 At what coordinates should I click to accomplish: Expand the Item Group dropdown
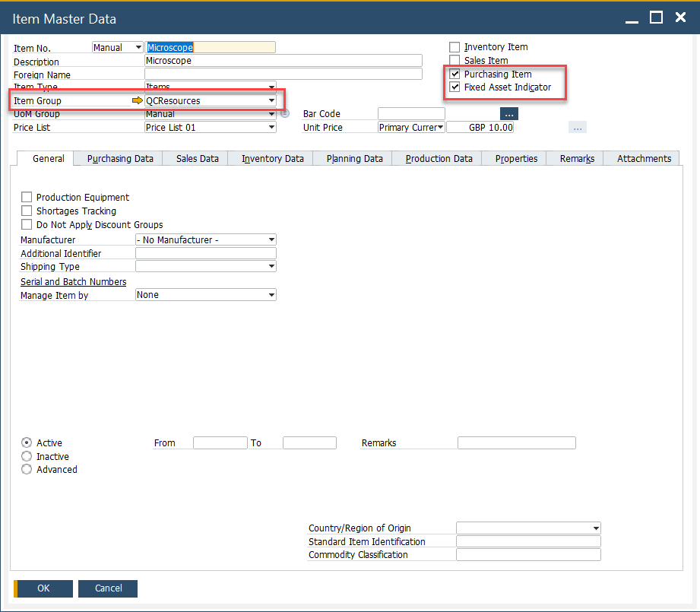tap(271, 100)
